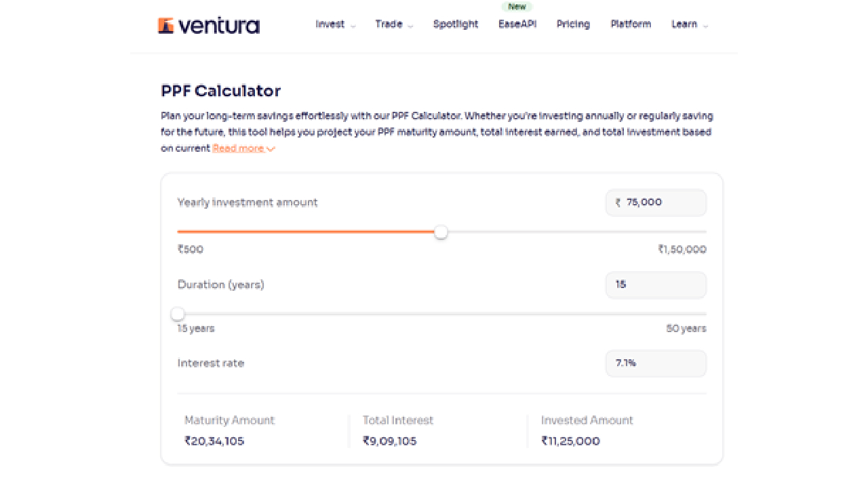Expand the Trade dropdown chevron

tap(411, 26)
